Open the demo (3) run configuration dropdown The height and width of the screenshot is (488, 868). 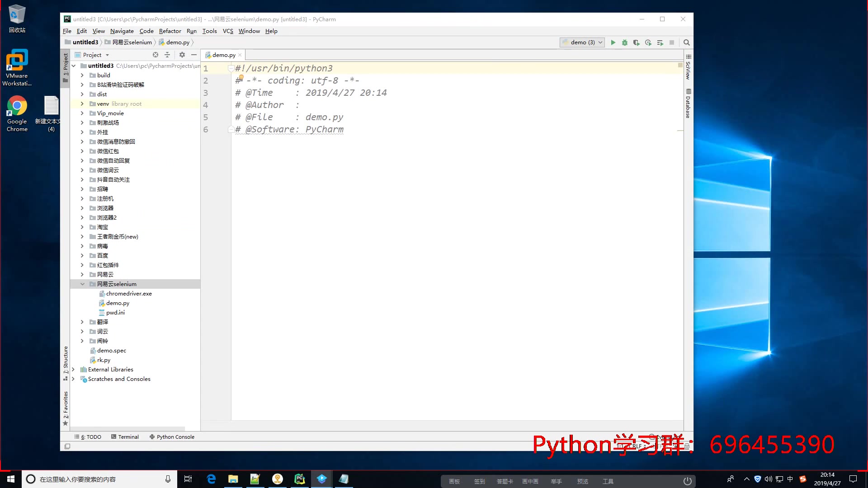582,42
